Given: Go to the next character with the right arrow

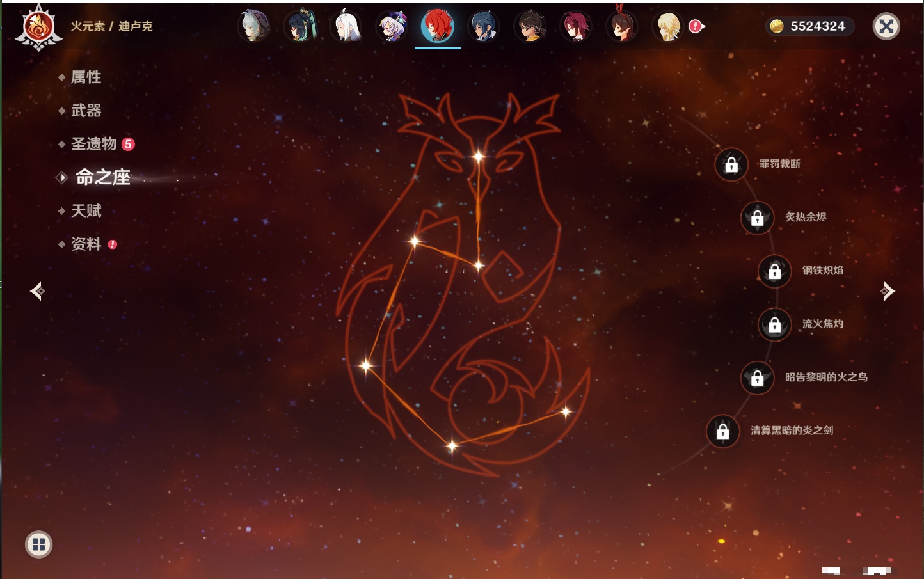Looking at the screenshot, I should pyautogui.click(x=887, y=291).
